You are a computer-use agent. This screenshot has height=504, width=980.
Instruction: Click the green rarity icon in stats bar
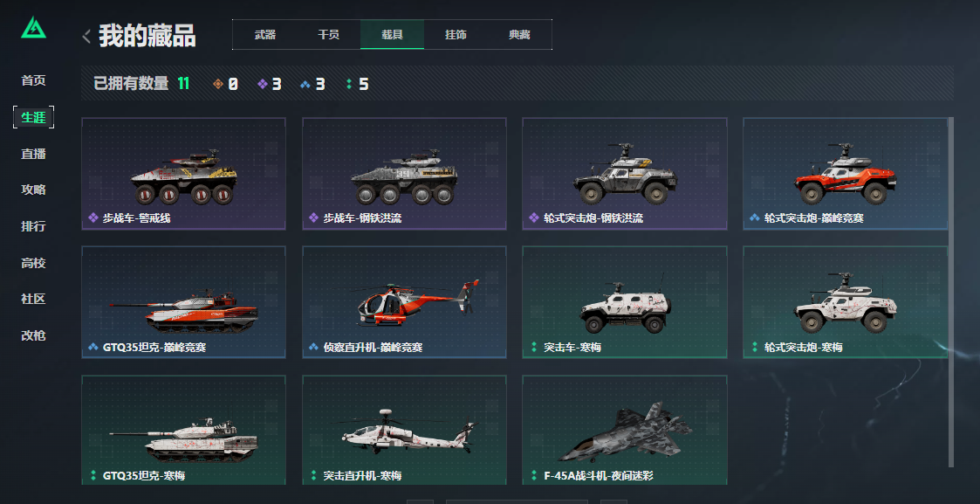click(349, 84)
